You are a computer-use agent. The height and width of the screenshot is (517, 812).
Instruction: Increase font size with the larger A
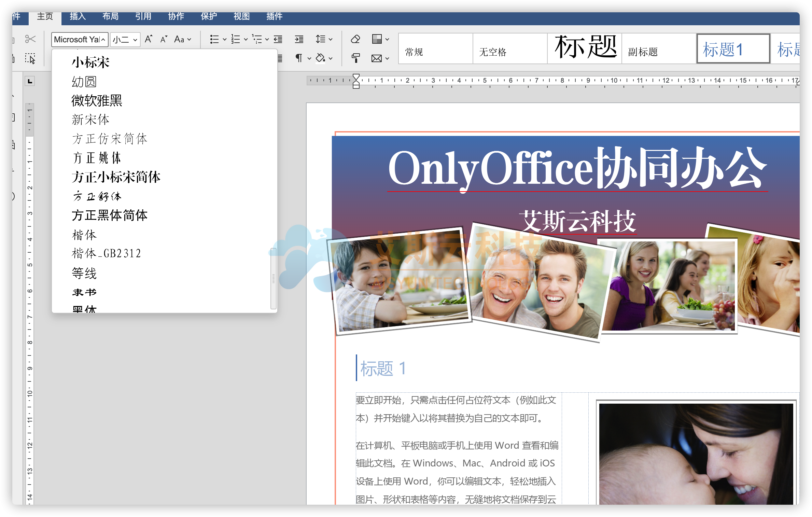point(148,39)
